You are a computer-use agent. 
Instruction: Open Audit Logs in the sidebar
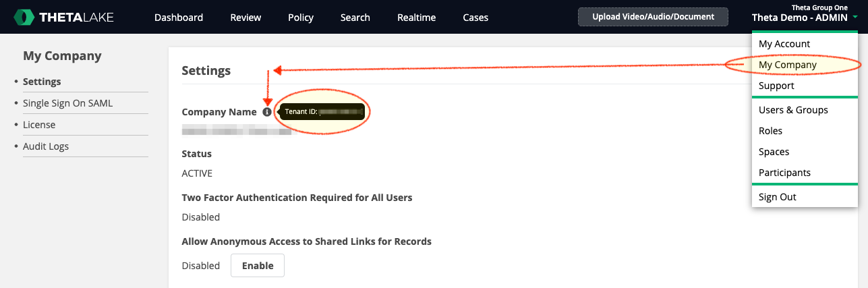pos(46,146)
